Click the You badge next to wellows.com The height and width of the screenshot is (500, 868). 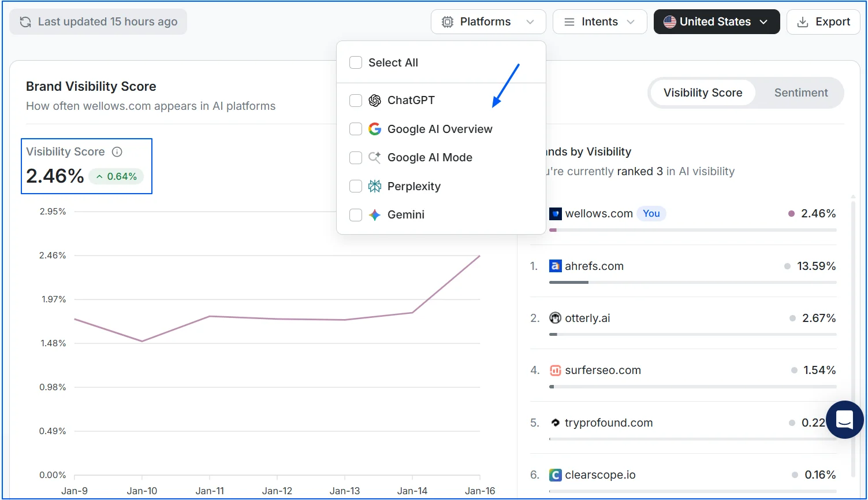point(651,213)
